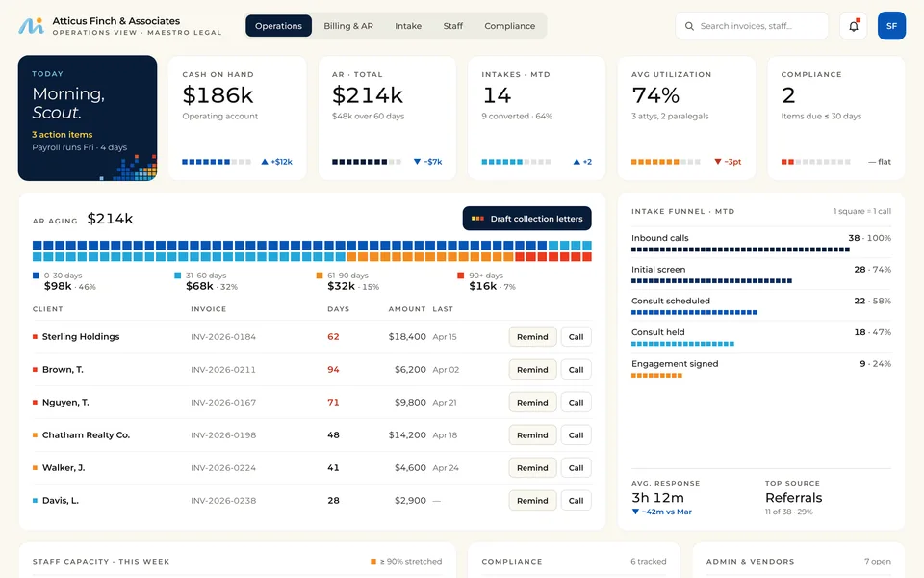
Task: Call Nguyen, T.
Action: 577,403
